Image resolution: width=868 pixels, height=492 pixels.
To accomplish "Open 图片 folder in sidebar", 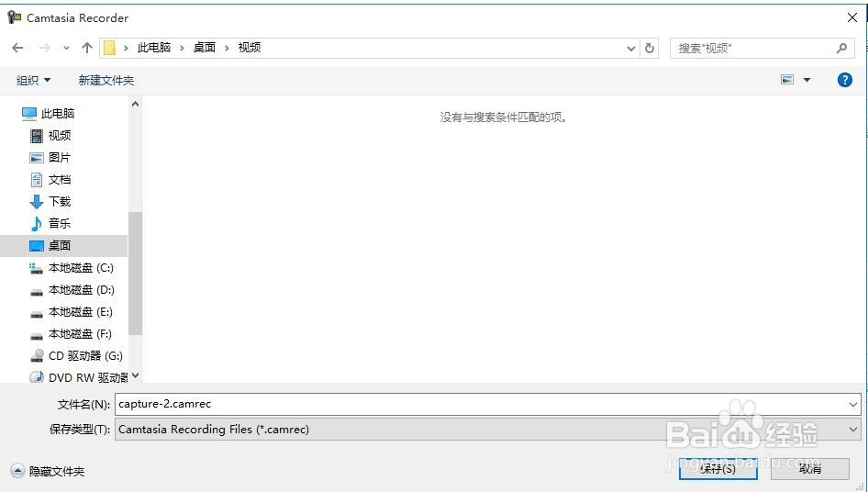I will (50, 158).
